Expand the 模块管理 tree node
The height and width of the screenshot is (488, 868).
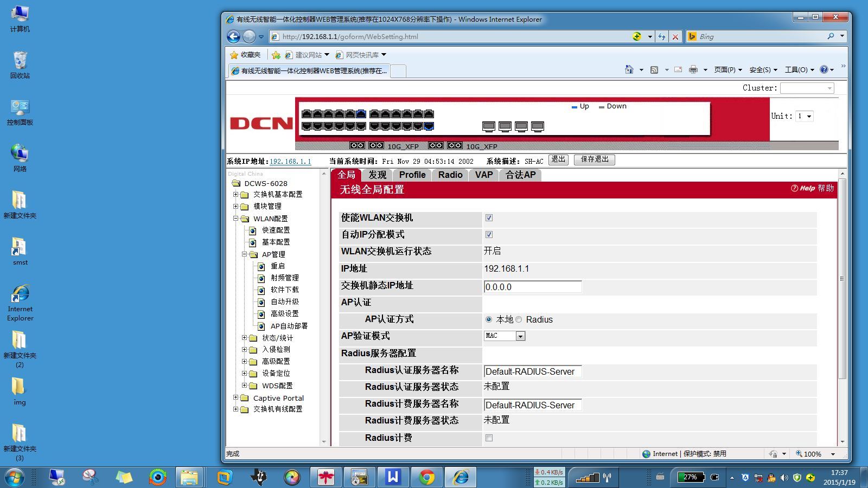(x=236, y=206)
